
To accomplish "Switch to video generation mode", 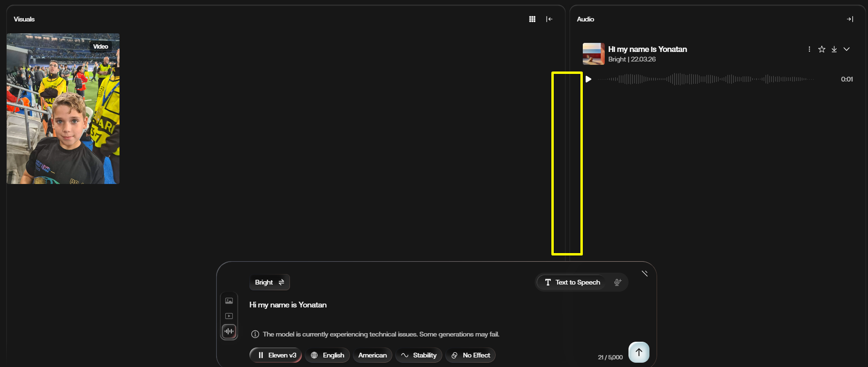I will tap(229, 316).
